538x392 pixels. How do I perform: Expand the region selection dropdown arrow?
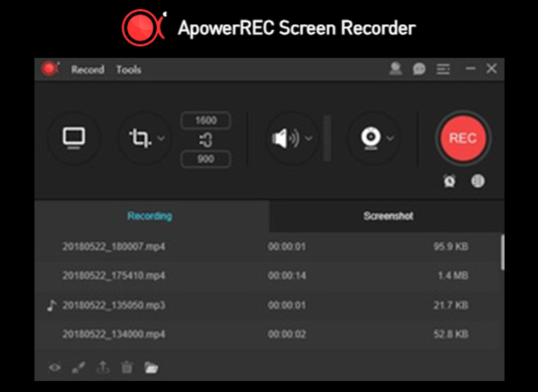pyautogui.click(x=161, y=138)
